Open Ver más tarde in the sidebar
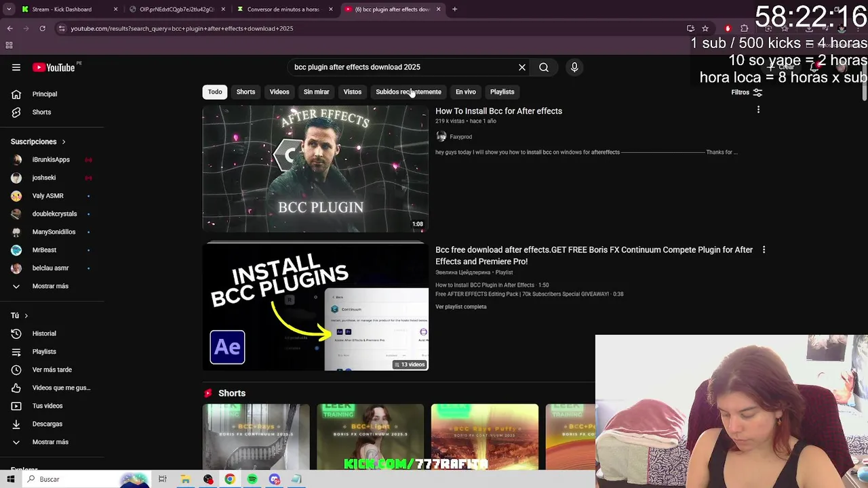The width and height of the screenshot is (868, 488). click(52, 369)
